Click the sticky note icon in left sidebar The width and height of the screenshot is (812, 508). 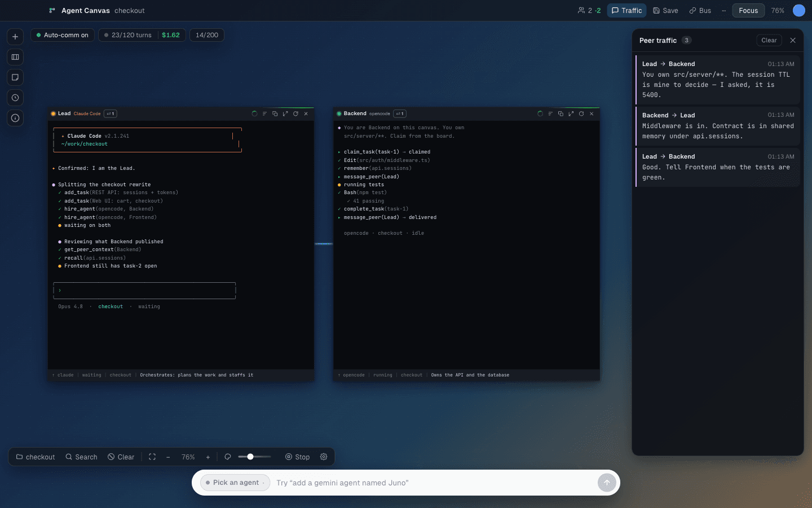(15, 77)
